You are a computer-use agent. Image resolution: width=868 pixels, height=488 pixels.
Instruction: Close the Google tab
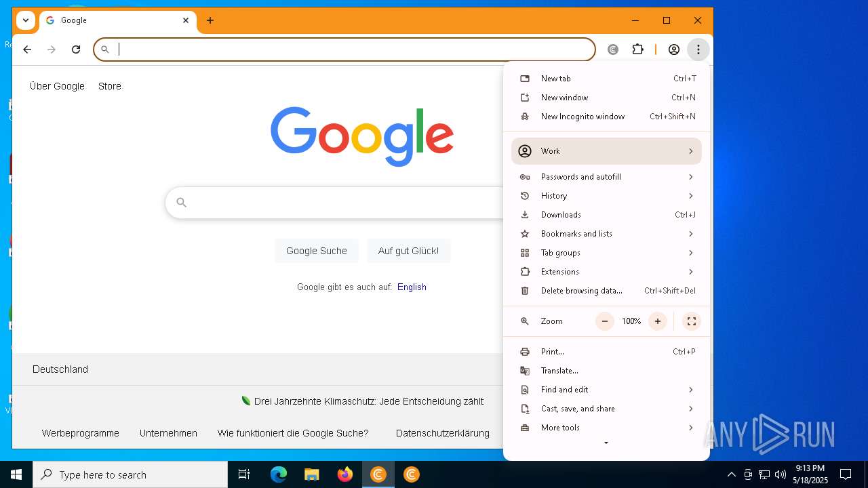tap(186, 20)
